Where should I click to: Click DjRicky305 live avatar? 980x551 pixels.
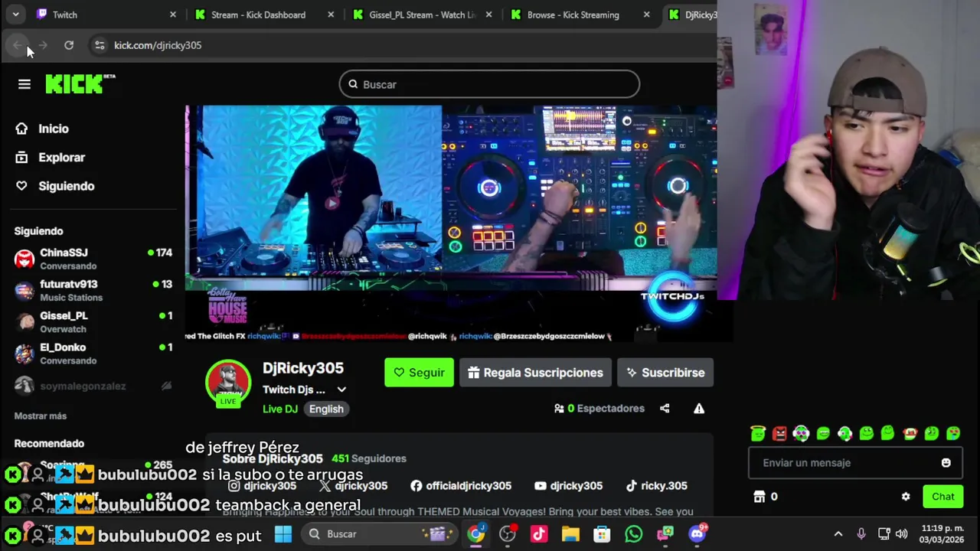click(x=228, y=382)
